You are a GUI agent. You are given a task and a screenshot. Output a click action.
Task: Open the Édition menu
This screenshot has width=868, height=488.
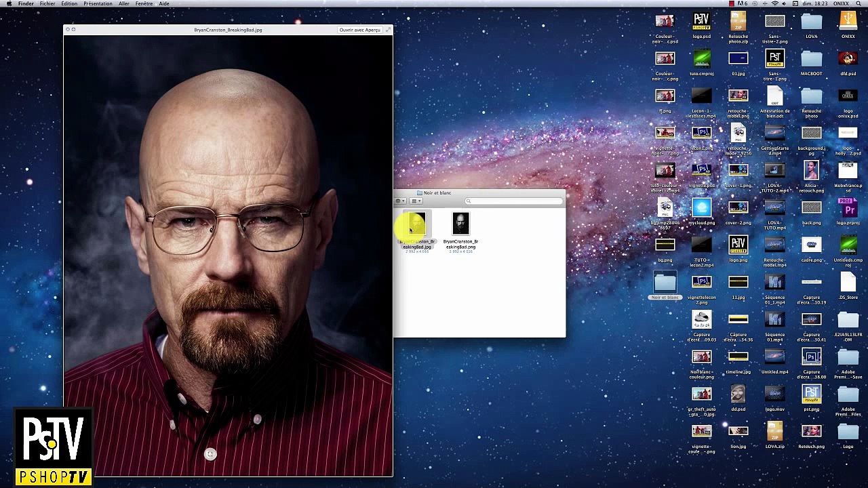pos(69,3)
